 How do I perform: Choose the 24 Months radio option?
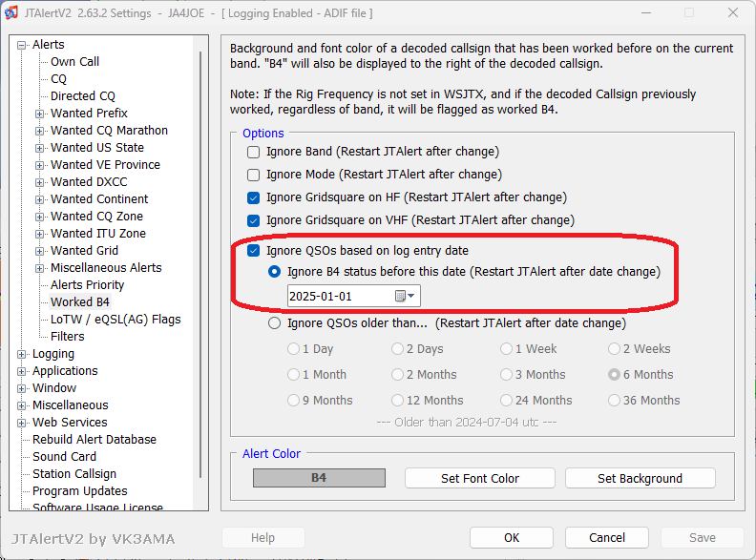(x=506, y=400)
